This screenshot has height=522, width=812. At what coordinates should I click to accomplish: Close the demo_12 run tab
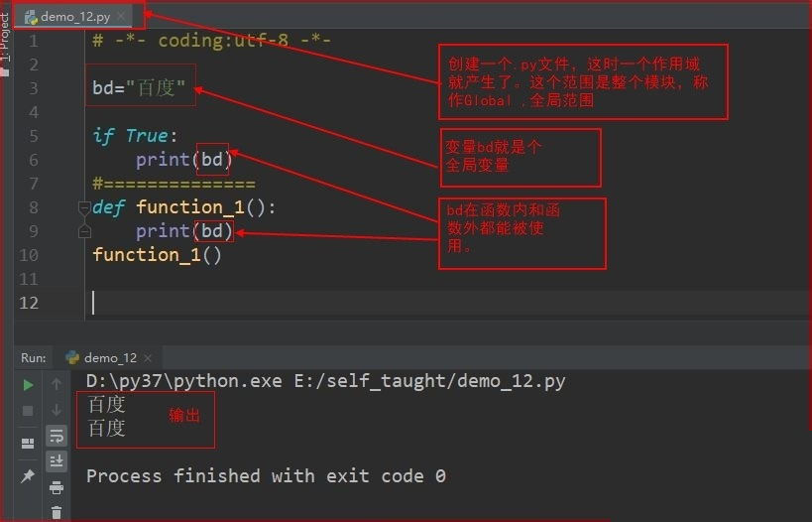pyautogui.click(x=148, y=357)
